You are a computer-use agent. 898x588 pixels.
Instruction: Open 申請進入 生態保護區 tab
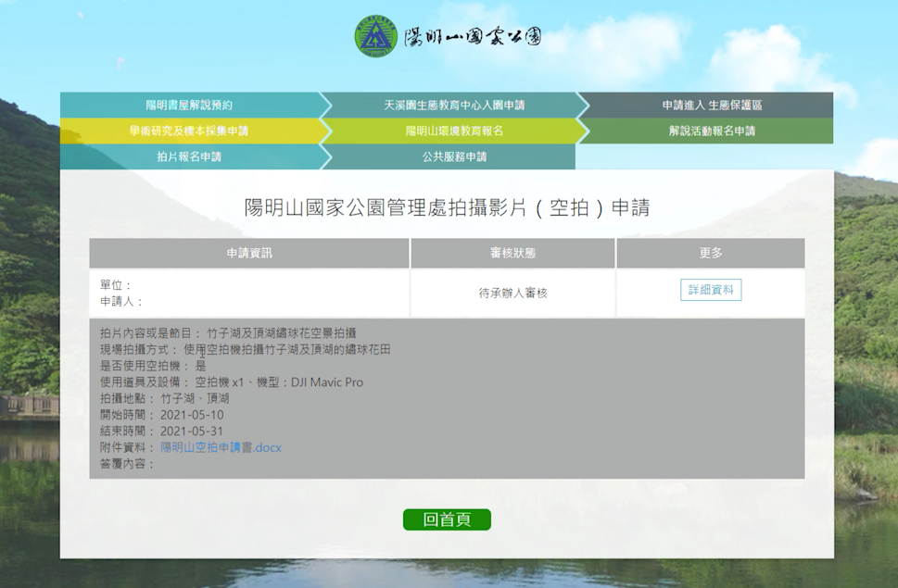(712, 106)
